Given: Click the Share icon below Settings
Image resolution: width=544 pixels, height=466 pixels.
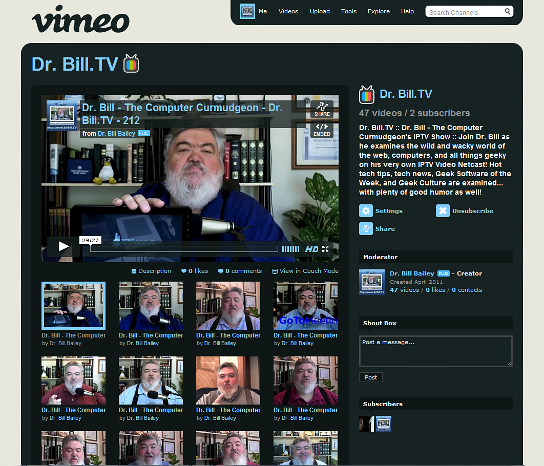Looking at the screenshot, I should pyautogui.click(x=366, y=229).
